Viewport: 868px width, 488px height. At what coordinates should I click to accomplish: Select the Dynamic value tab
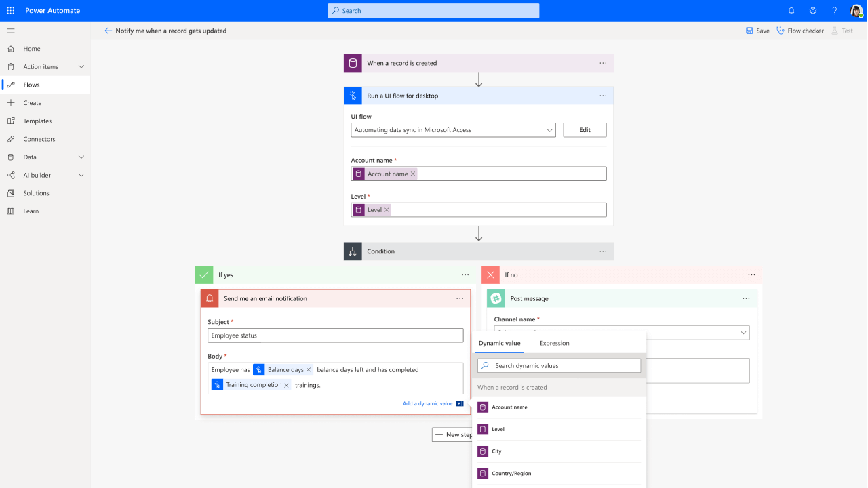tap(499, 343)
